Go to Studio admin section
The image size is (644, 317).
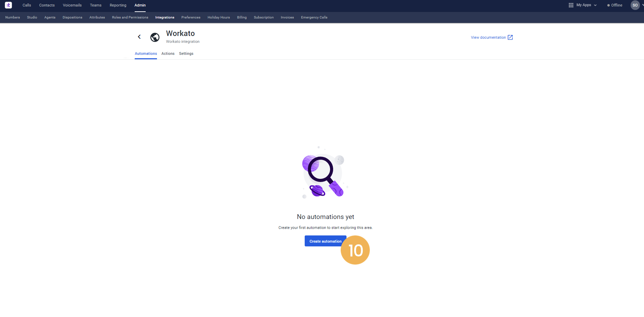[x=32, y=17]
